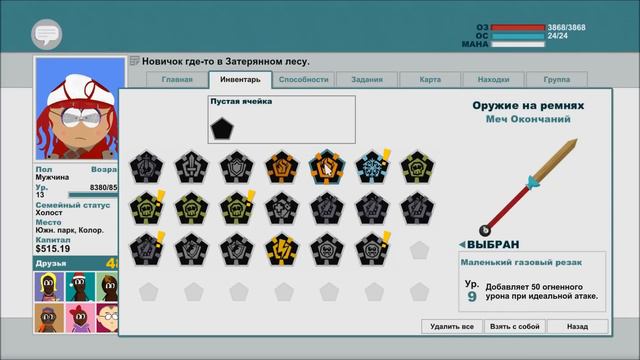The width and height of the screenshot is (640, 360).
Task: Click the $515.19 money value
Action: (x=53, y=249)
